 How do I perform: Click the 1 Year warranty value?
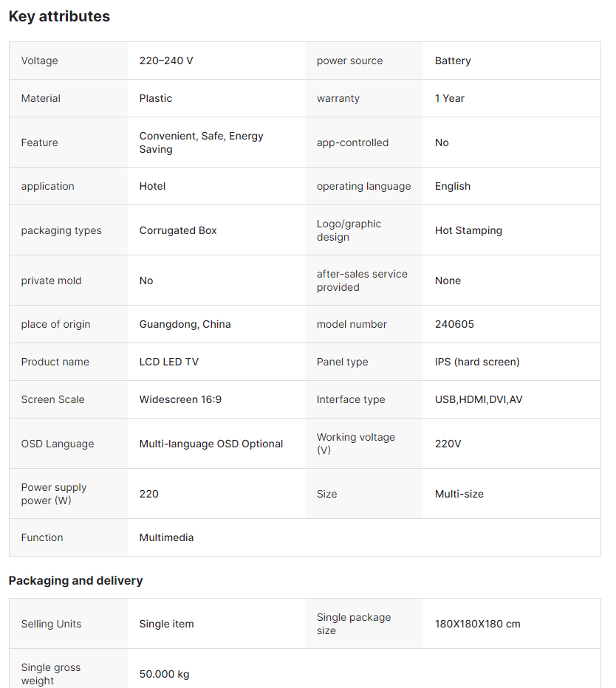[450, 98]
